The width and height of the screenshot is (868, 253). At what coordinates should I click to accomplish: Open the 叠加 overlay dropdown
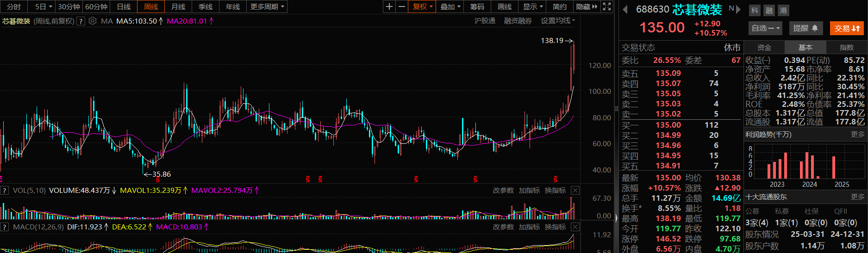click(450, 6)
